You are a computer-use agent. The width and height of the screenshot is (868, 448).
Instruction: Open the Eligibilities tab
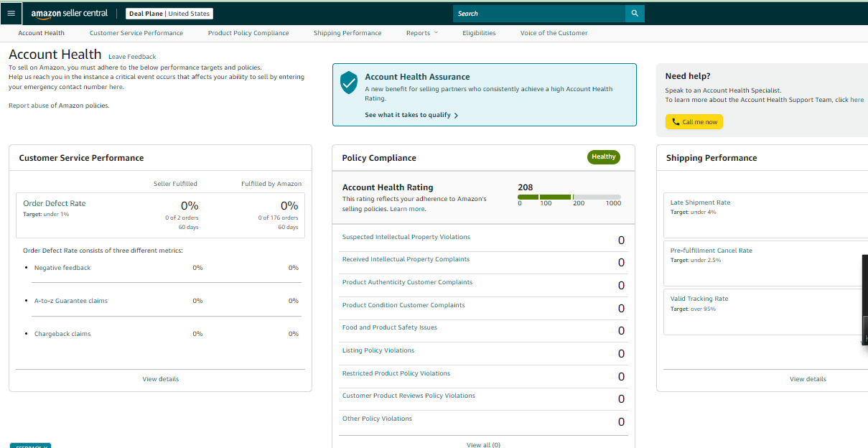[x=479, y=33]
